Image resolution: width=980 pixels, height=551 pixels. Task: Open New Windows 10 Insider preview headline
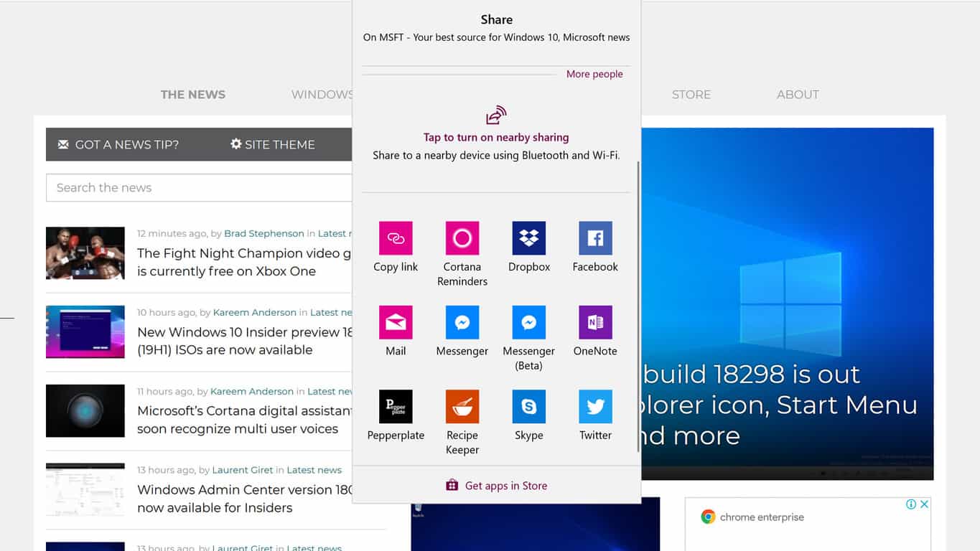[x=245, y=341]
